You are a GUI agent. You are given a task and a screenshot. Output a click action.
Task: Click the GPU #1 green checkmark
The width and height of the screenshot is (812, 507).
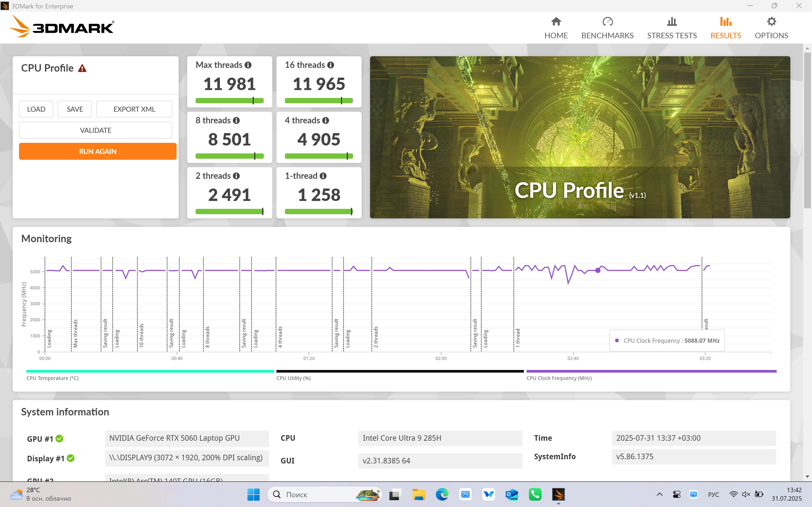tap(59, 439)
